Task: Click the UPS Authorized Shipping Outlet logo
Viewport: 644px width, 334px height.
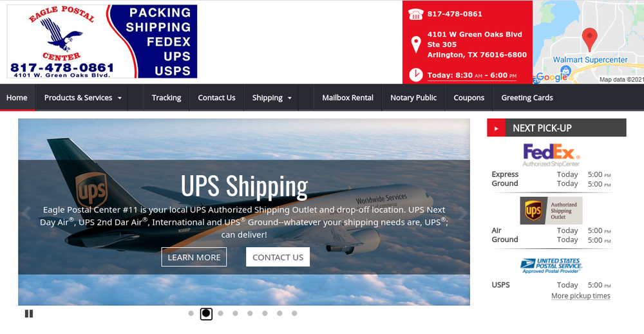Action: coord(551,210)
